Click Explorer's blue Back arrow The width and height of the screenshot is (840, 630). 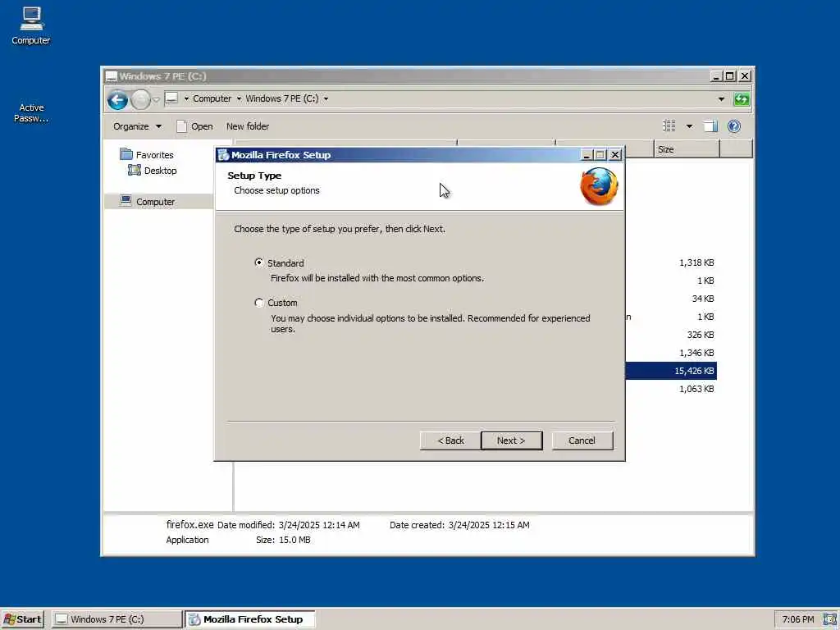(117, 99)
